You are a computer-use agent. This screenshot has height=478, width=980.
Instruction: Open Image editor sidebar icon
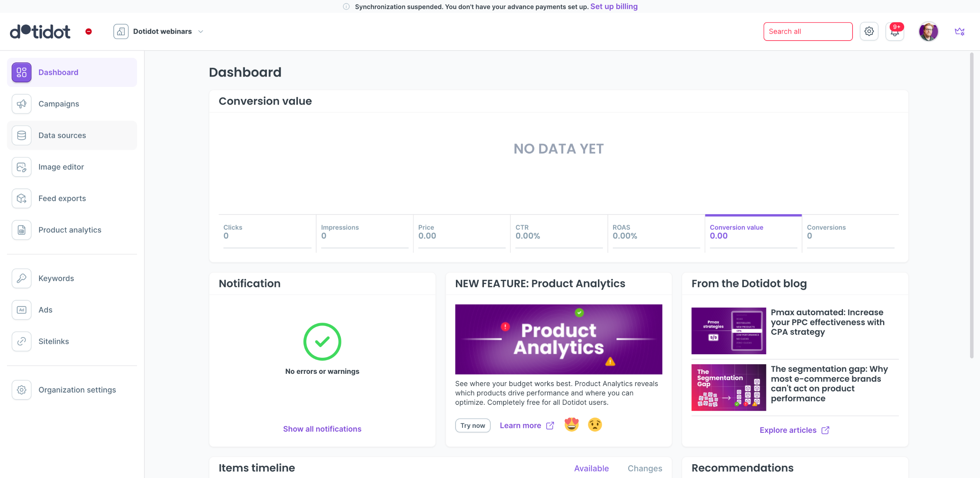coord(21,167)
